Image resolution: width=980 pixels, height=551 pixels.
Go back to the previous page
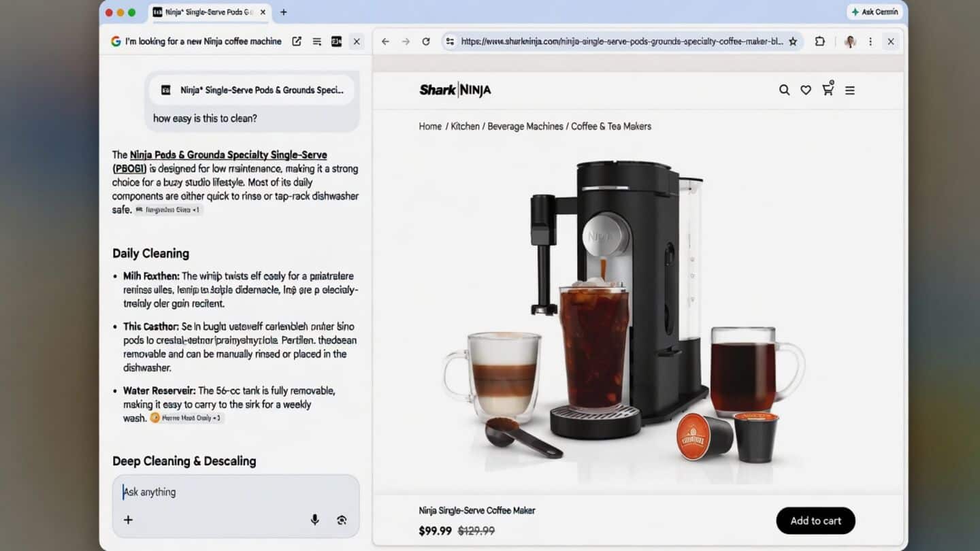coord(385,41)
